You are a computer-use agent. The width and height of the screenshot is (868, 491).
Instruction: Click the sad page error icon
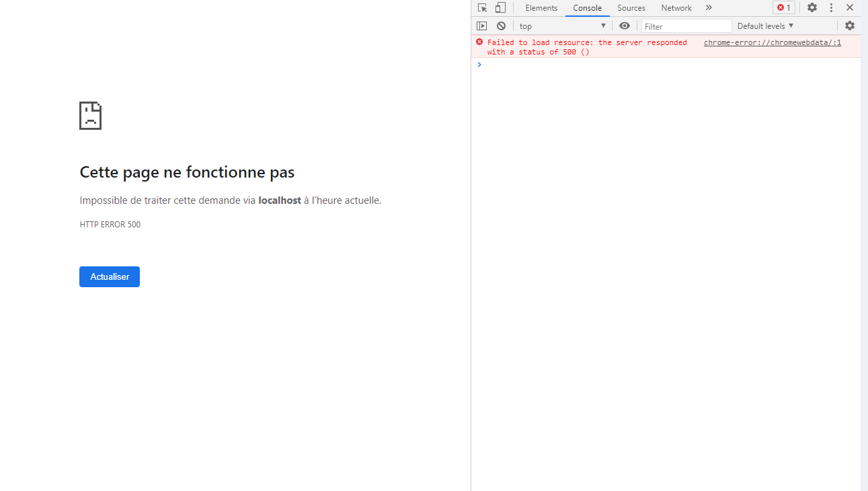91,116
